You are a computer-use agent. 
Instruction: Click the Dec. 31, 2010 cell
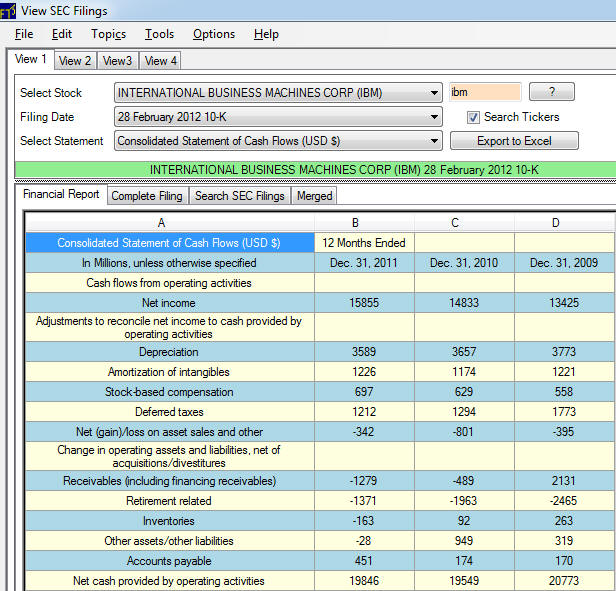[464, 263]
